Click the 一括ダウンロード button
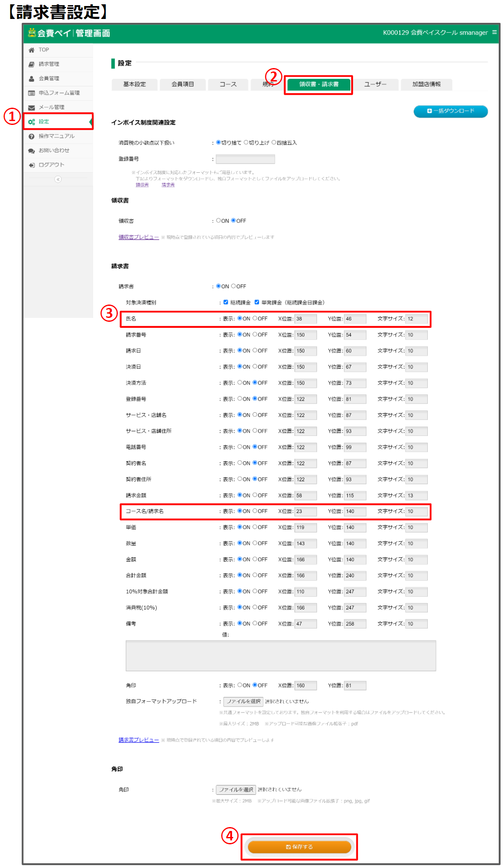This screenshot has height=868, width=504. click(x=451, y=111)
